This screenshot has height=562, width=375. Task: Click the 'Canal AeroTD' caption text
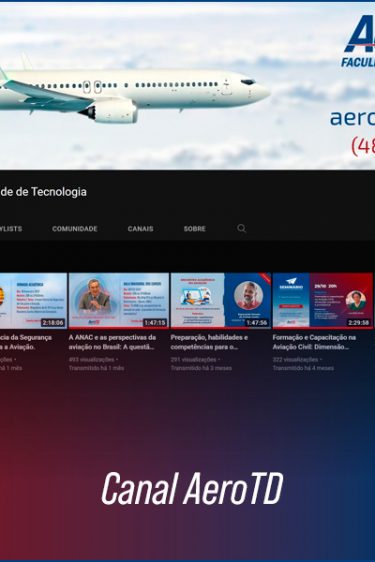(192, 488)
